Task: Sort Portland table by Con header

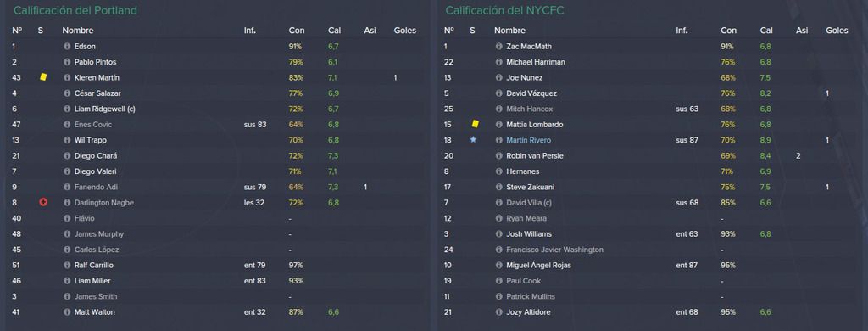Action: (296, 31)
